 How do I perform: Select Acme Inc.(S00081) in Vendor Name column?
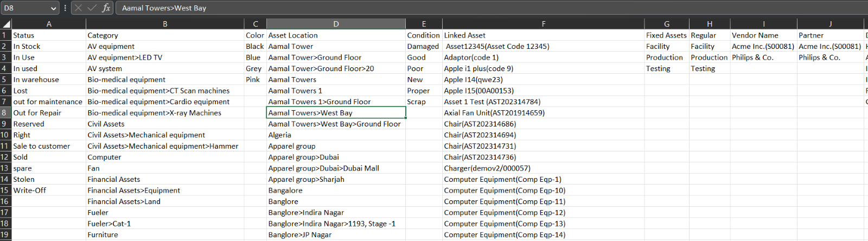[x=764, y=47]
